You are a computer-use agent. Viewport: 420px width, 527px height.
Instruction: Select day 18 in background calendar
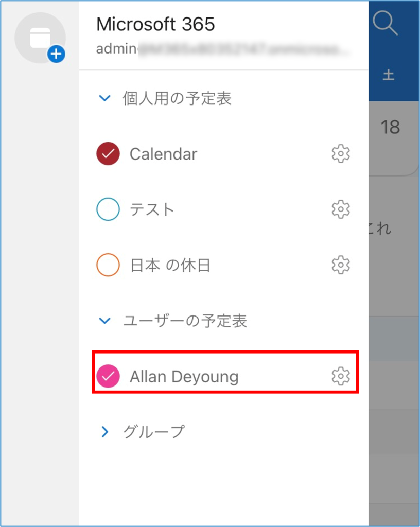coord(390,128)
